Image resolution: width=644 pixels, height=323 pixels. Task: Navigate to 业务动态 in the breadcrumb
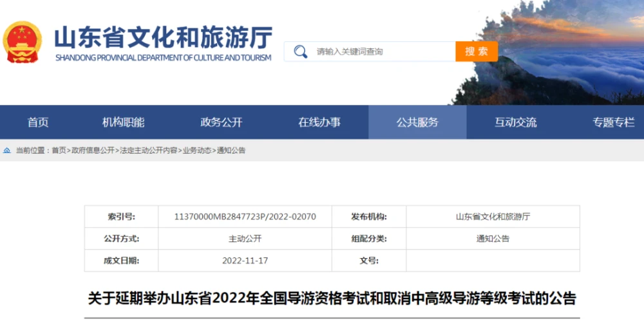pos(196,151)
